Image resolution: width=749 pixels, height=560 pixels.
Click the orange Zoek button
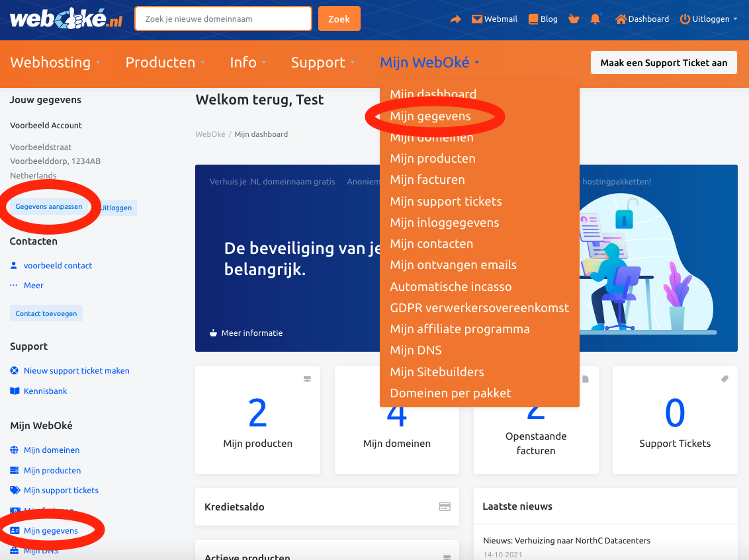(339, 19)
